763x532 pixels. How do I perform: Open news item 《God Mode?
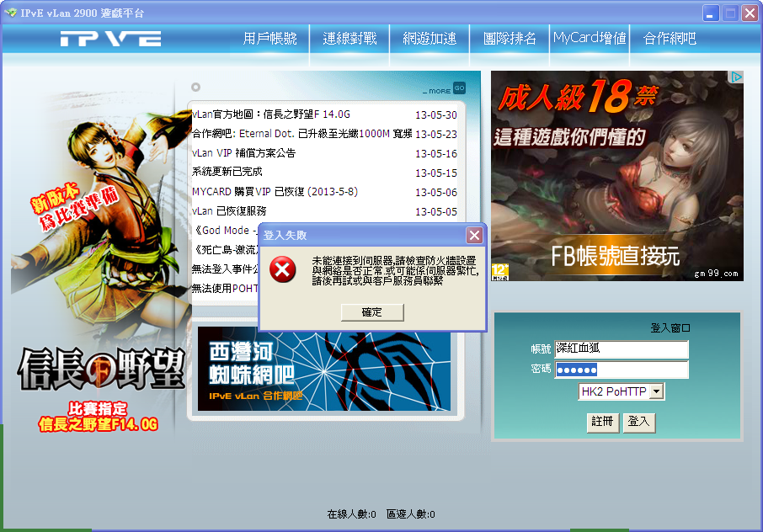pyautogui.click(x=225, y=231)
